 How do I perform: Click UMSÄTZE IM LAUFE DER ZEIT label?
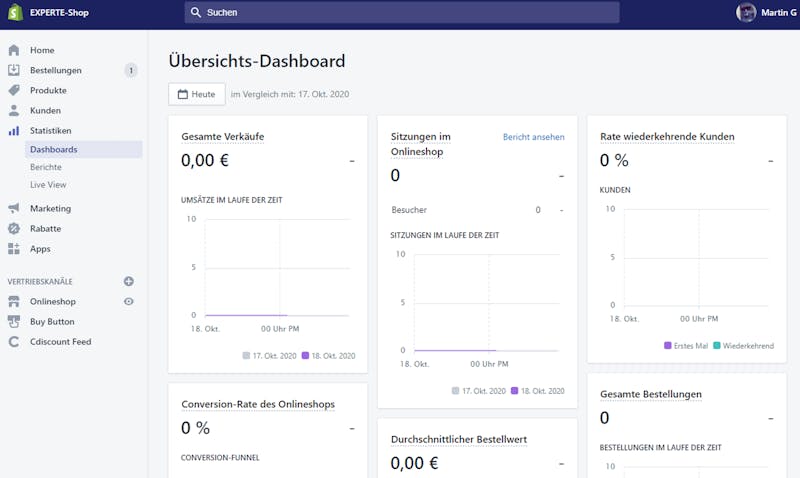232,200
